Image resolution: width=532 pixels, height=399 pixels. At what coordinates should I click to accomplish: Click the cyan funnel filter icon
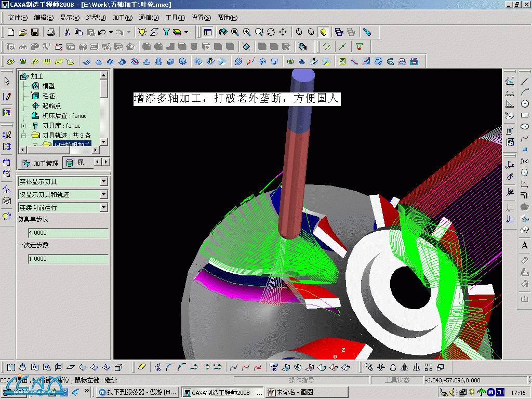(166, 32)
